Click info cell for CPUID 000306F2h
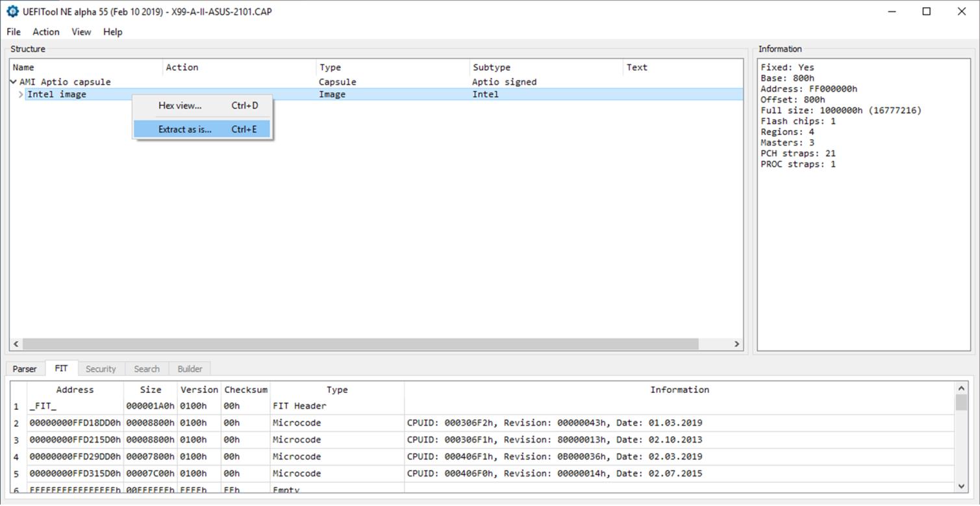The height and width of the screenshot is (506, 980). tap(679, 423)
